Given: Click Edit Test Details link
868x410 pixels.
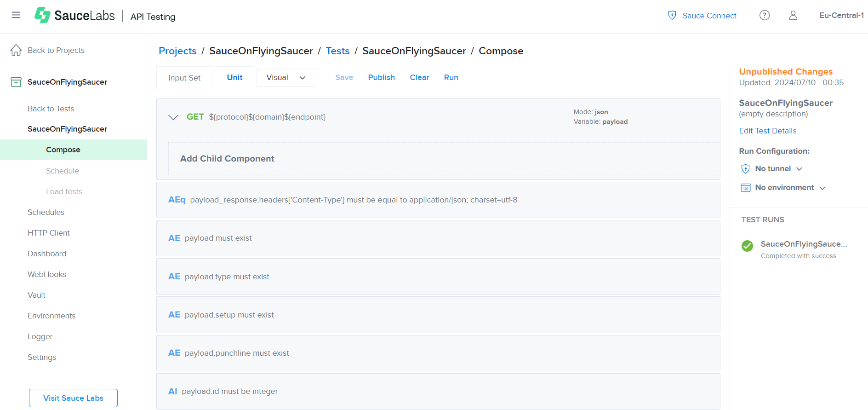Looking at the screenshot, I should [768, 131].
